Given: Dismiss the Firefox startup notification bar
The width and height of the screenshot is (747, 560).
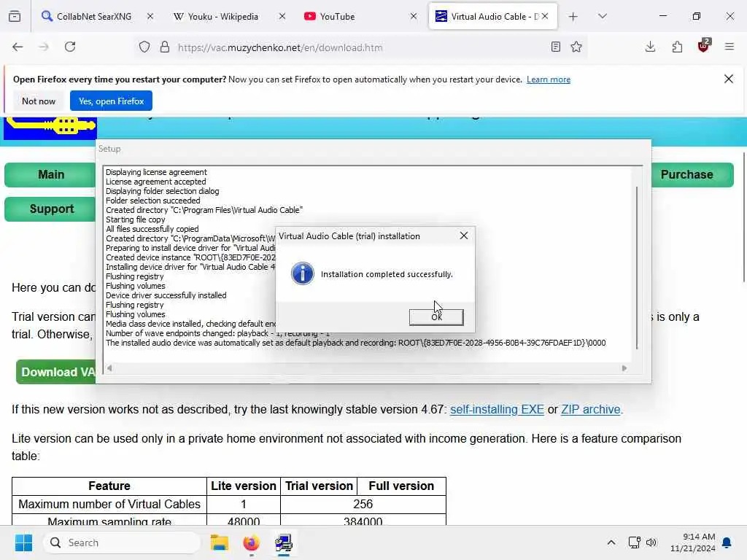Looking at the screenshot, I should 729,79.
